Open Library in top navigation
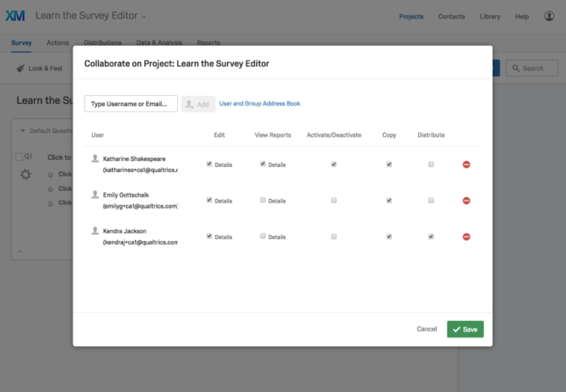Viewport: 566px width, 392px height. pos(490,17)
